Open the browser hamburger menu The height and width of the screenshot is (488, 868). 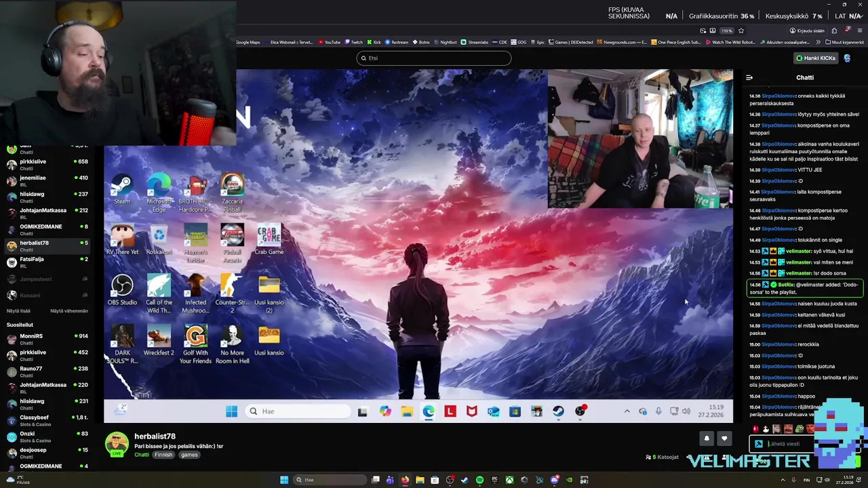[860, 30]
